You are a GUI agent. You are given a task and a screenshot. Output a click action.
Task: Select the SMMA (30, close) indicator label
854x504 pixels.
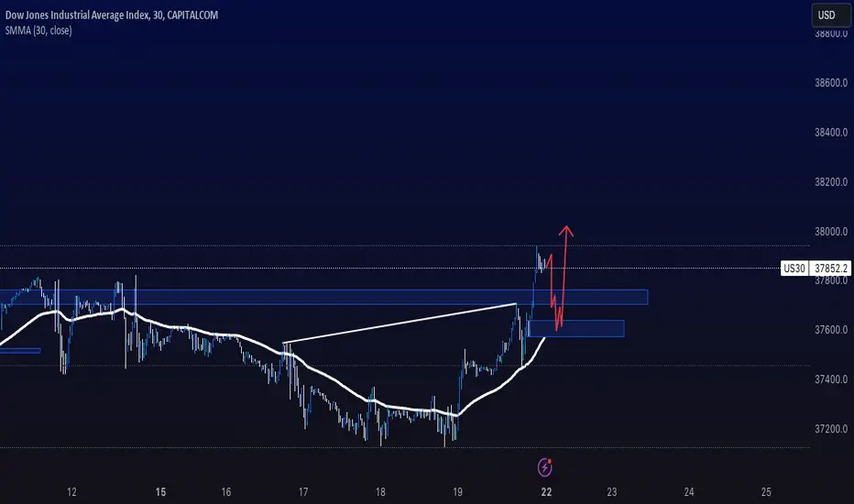(x=38, y=30)
